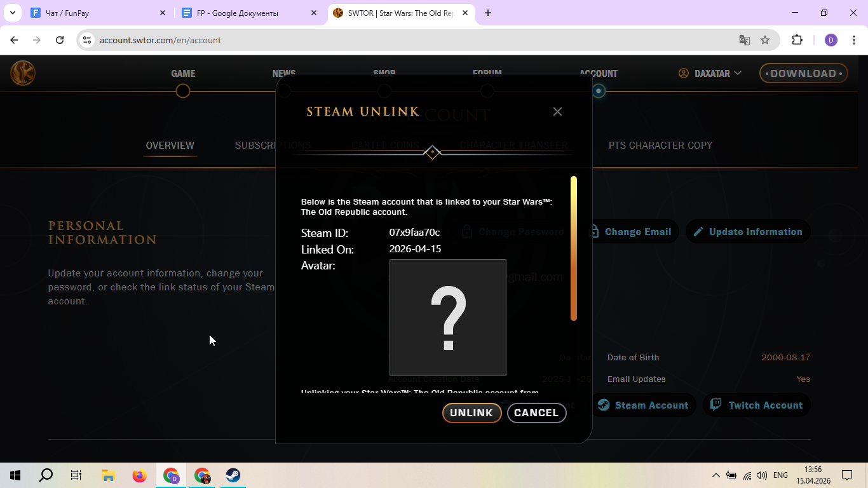Open Windows search from the taskbar

point(46,475)
